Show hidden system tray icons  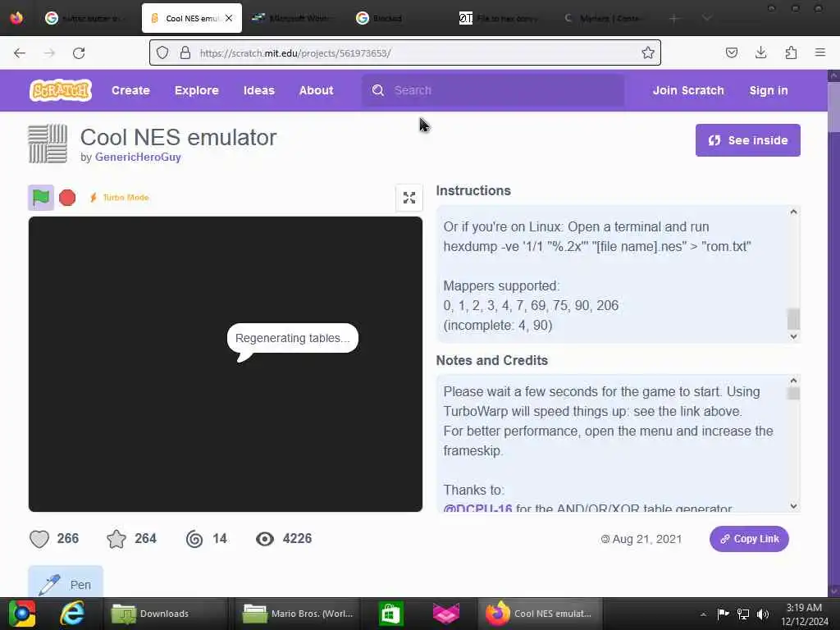coord(703,614)
